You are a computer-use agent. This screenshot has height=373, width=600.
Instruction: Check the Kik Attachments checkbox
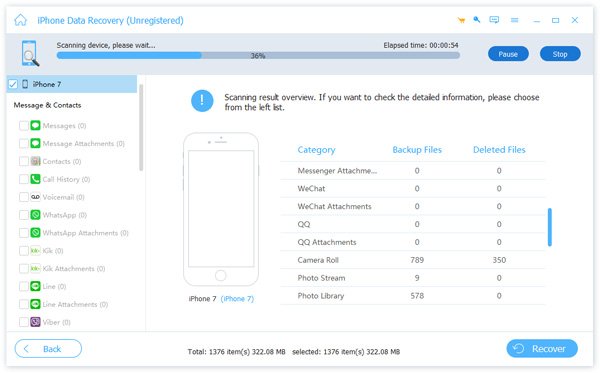click(24, 269)
